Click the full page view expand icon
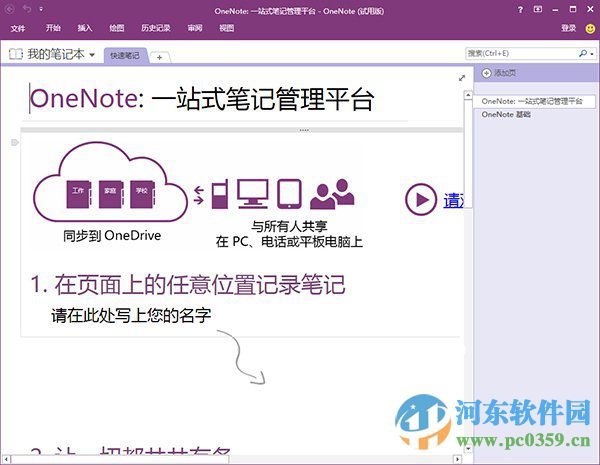Screen dimensions: 600x465 point(462,78)
